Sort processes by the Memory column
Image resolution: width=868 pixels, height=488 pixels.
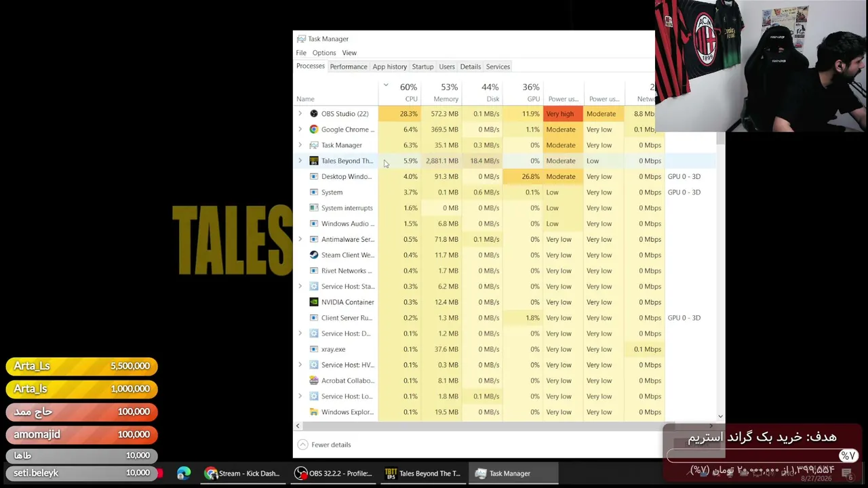pos(441,92)
